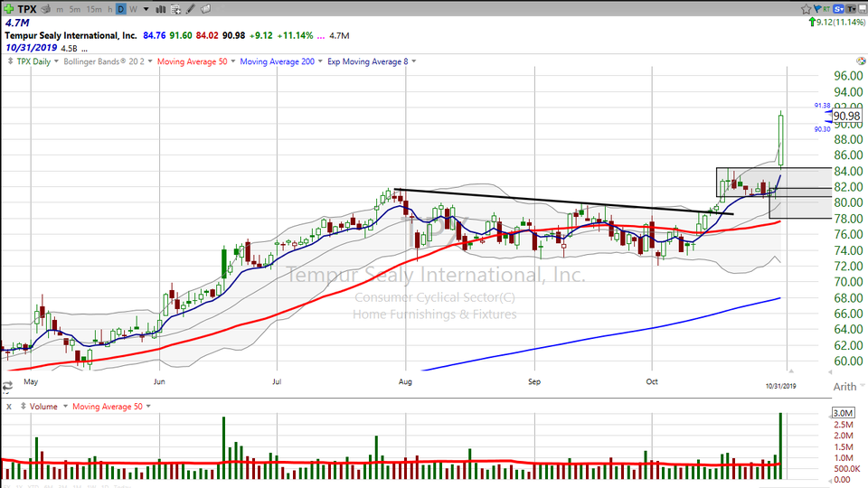Switch to 15m timeframe
The width and height of the screenshot is (868, 488).
[x=94, y=9]
